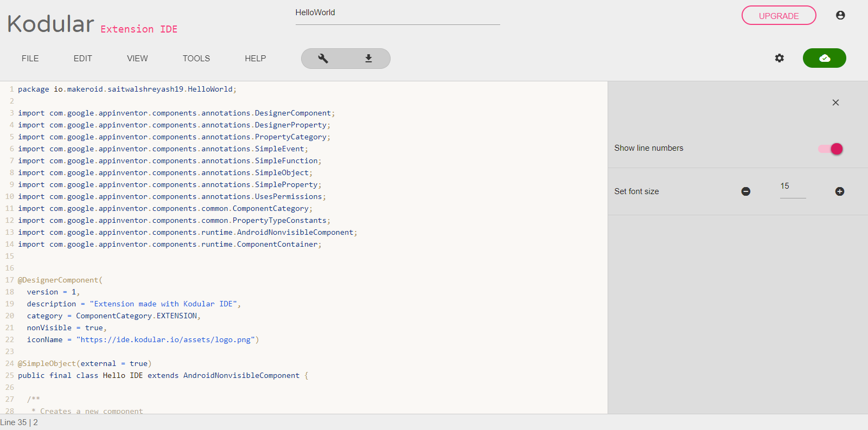
Task: Click the HelloWorld project name field
Action: coord(397,13)
